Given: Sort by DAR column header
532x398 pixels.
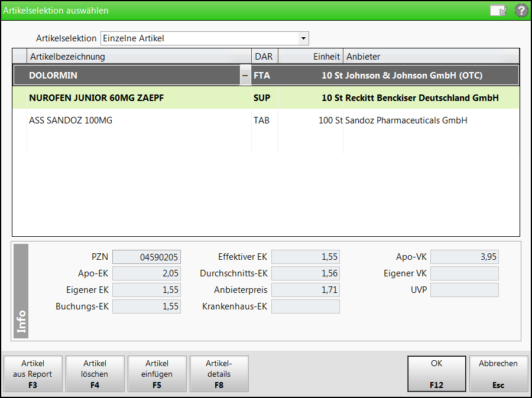Looking at the screenshot, I should point(265,56).
